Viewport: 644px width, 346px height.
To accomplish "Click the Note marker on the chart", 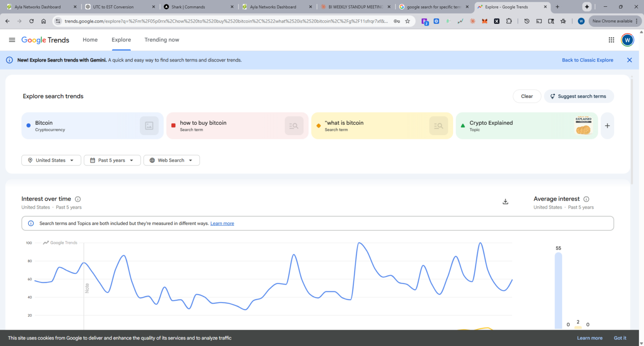I will (87, 288).
